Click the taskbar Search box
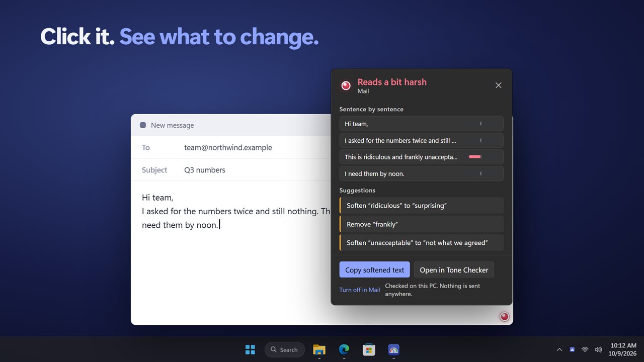Viewport: 644px width, 362px height. tap(285, 349)
